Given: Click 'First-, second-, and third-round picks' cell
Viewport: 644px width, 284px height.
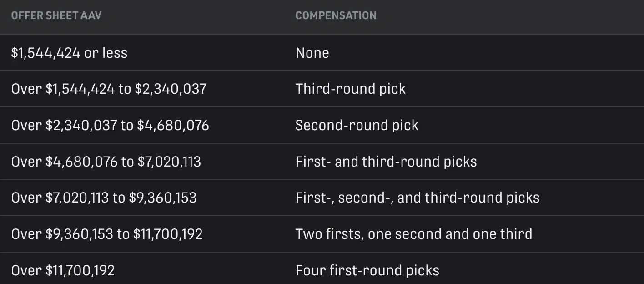Looking at the screenshot, I should [417, 198].
